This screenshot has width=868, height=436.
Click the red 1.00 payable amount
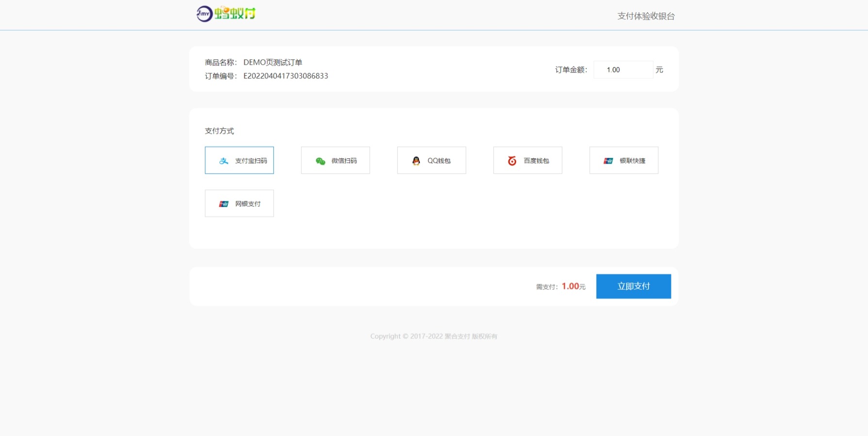570,286
